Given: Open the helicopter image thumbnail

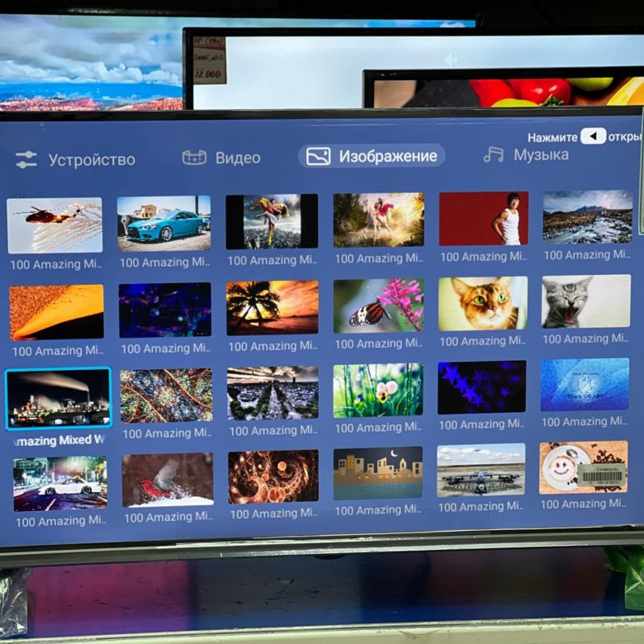Looking at the screenshot, I should [54, 225].
